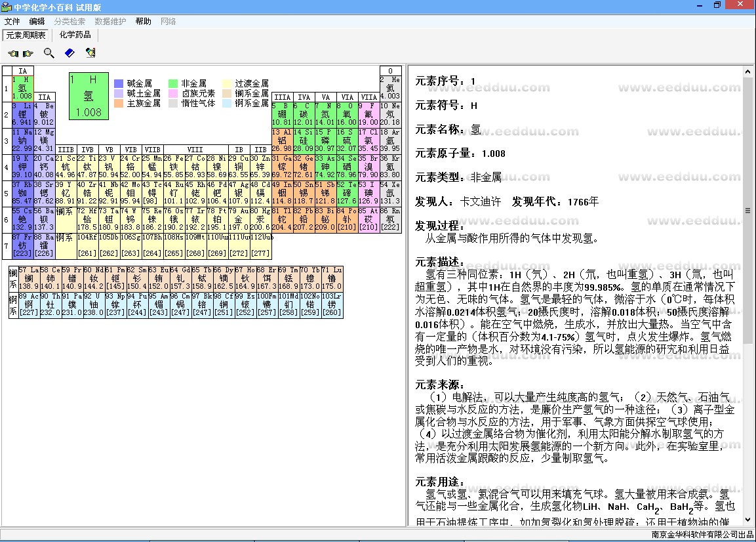Click the left-pointing hand previous icon
Viewport: 756px width, 542px height.
pos(13,53)
